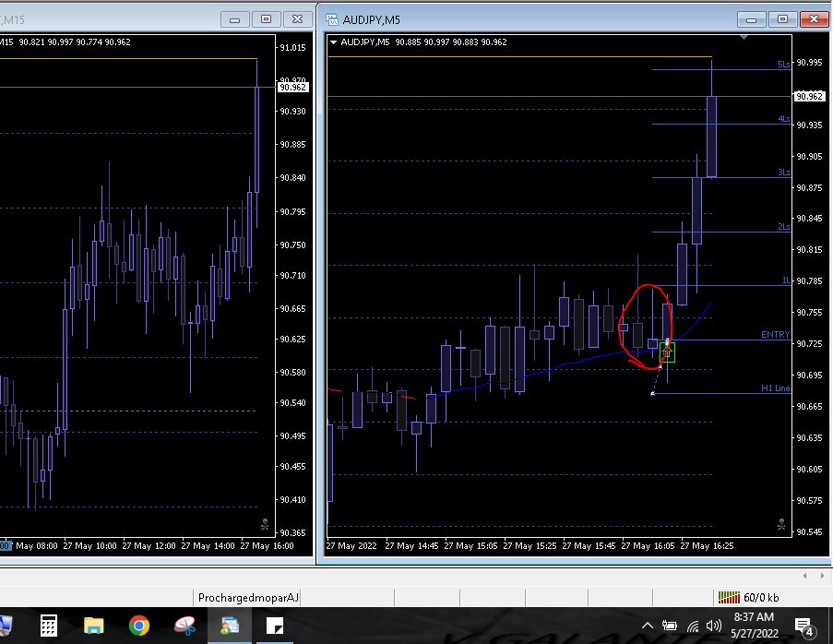Open the Snipping Tool taskbar icon
The image size is (833, 644).
point(184,626)
